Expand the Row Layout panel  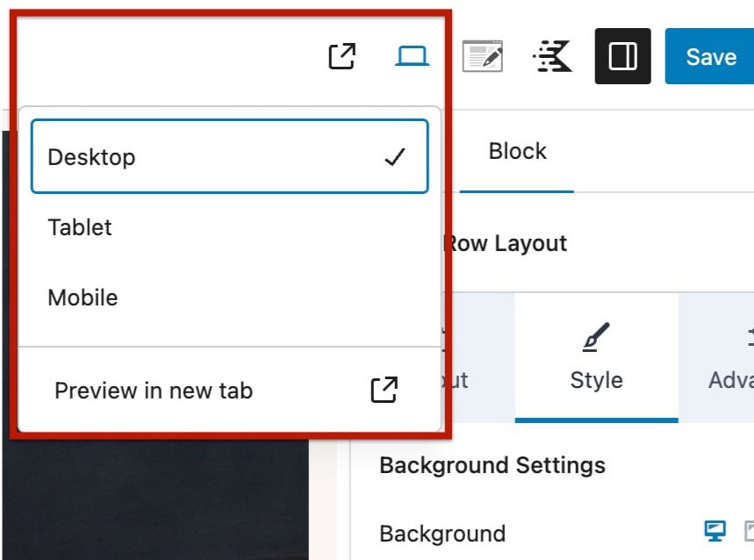pos(505,243)
